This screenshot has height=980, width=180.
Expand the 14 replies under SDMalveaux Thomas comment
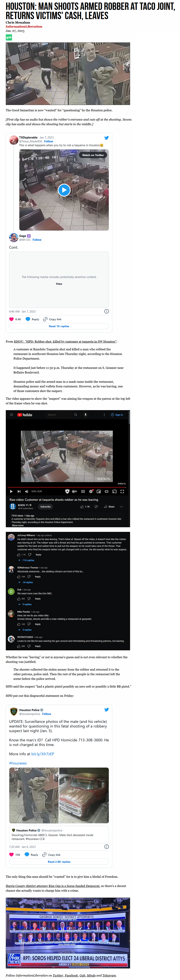(26, 582)
